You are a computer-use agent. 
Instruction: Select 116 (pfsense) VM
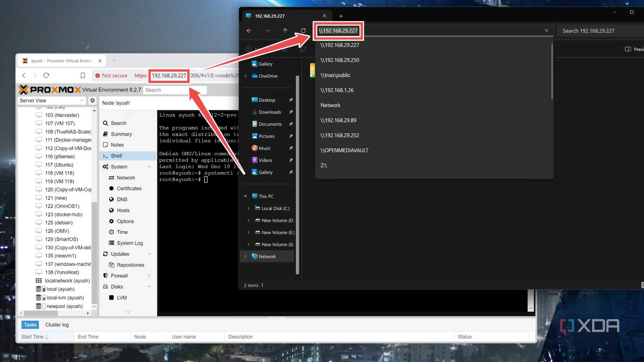tap(59, 156)
